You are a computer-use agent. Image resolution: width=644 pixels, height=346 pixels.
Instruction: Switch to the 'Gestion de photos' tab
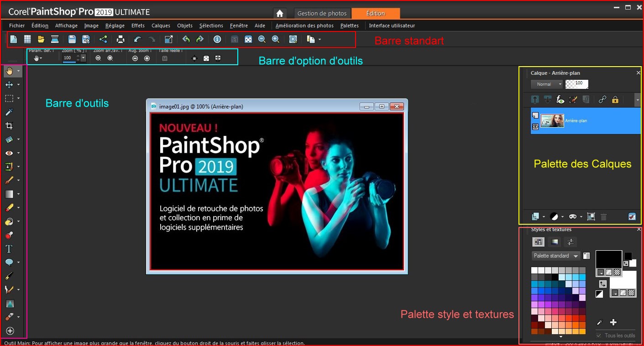322,14
